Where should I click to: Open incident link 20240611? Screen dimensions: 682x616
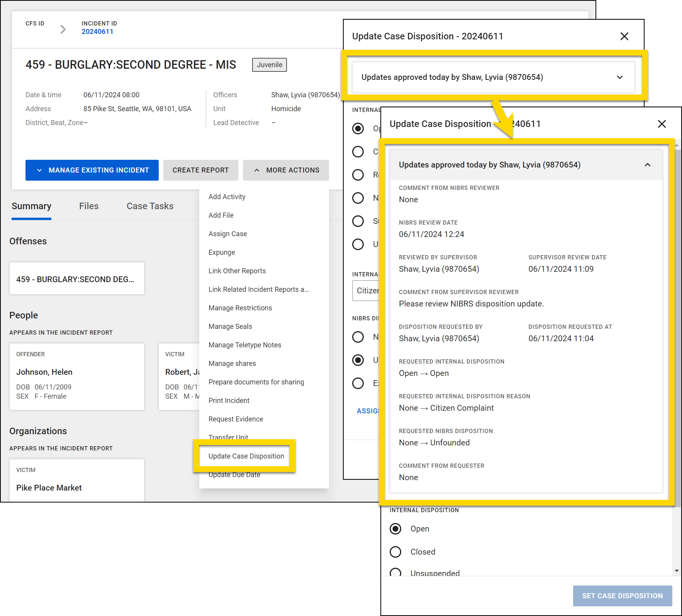(97, 31)
